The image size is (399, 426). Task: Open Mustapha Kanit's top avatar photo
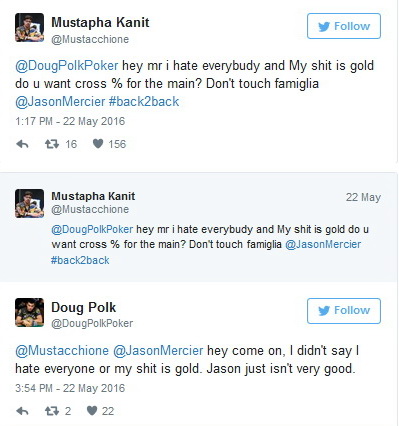tap(29, 27)
